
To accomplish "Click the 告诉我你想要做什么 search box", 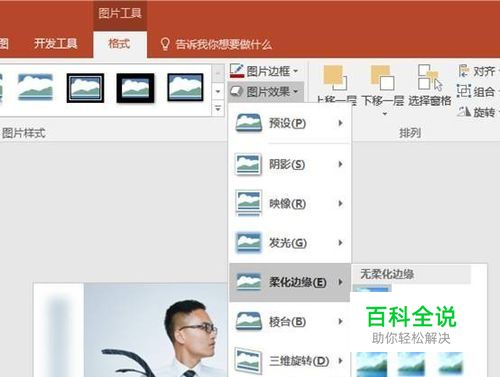I will (x=223, y=44).
